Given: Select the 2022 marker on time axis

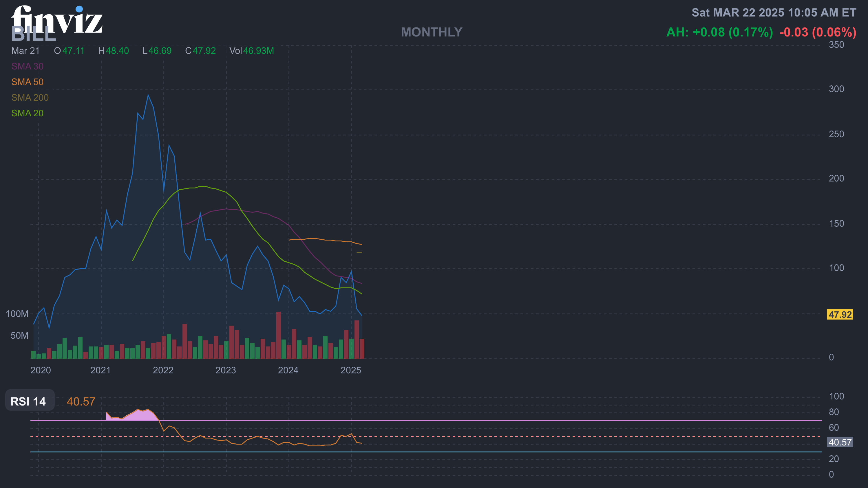Looking at the screenshot, I should 163,370.
